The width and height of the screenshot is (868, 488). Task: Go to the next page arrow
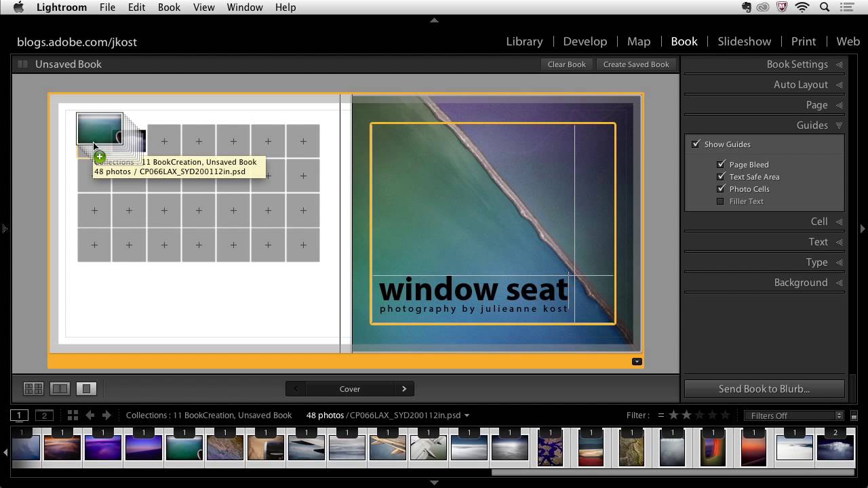pos(404,388)
